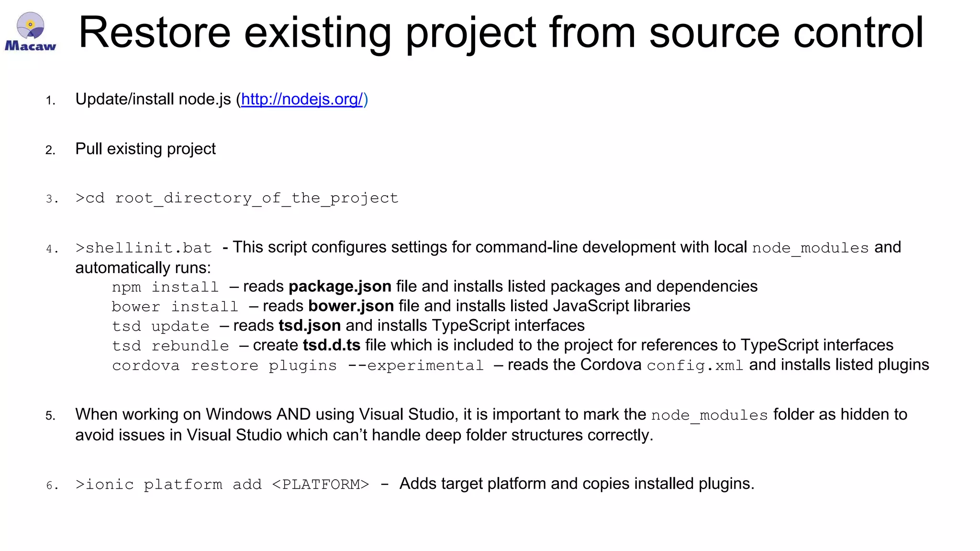Click the 'tsd update' command text

tap(160, 326)
